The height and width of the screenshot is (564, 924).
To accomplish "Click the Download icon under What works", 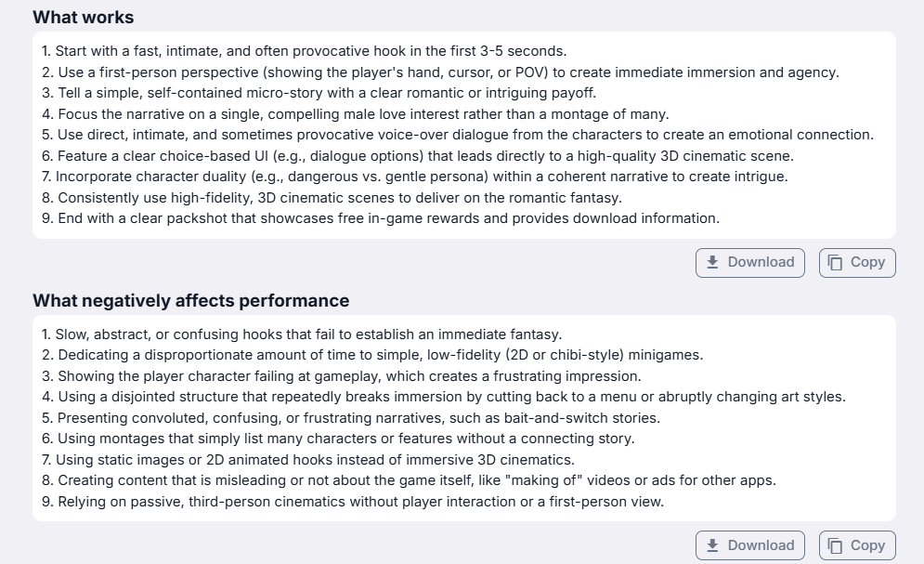I will coord(713,262).
